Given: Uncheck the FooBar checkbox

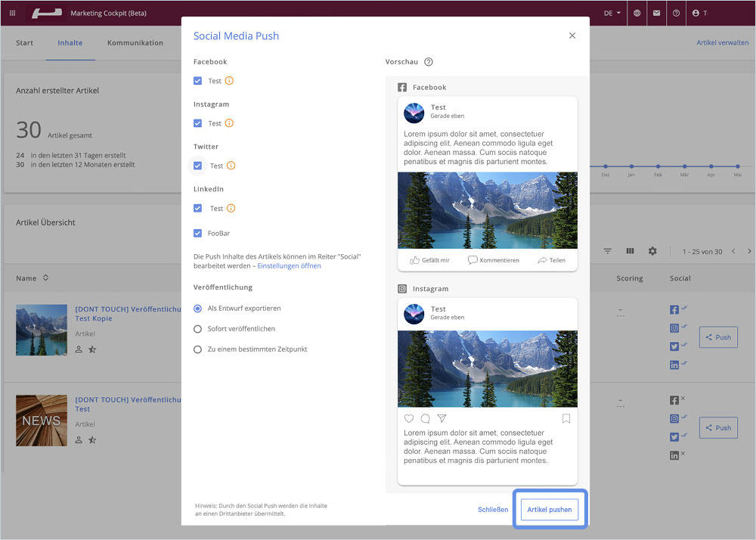Looking at the screenshot, I should tap(197, 234).
